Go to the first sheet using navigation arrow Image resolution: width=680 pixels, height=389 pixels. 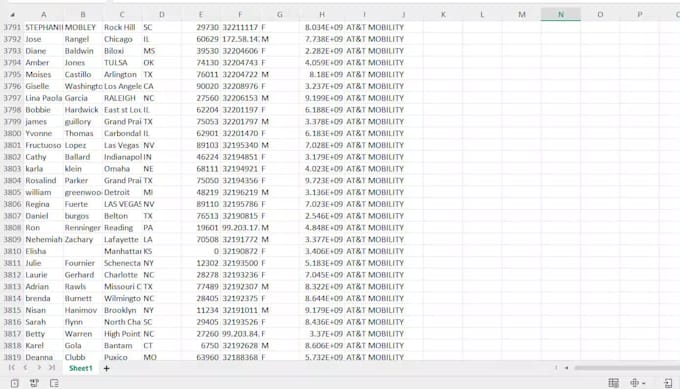pos(12,368)
